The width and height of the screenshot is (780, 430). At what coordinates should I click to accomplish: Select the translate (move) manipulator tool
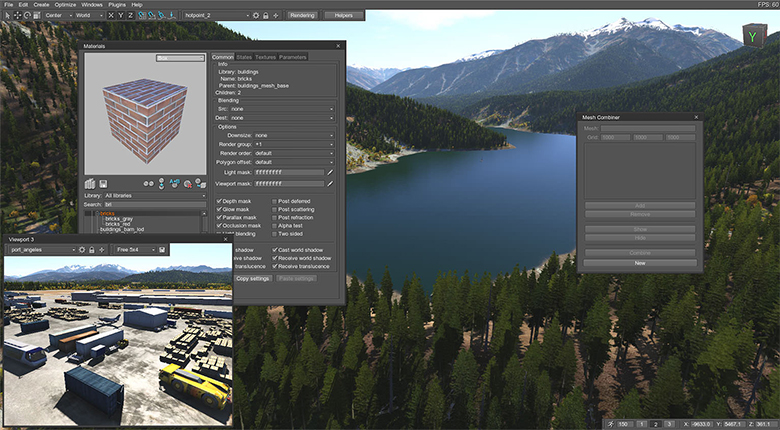coord(18,16)
